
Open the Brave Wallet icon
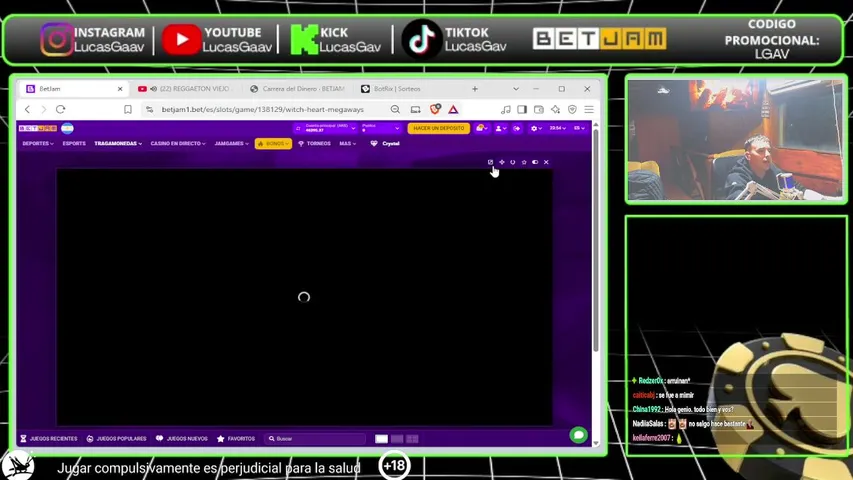539,109
